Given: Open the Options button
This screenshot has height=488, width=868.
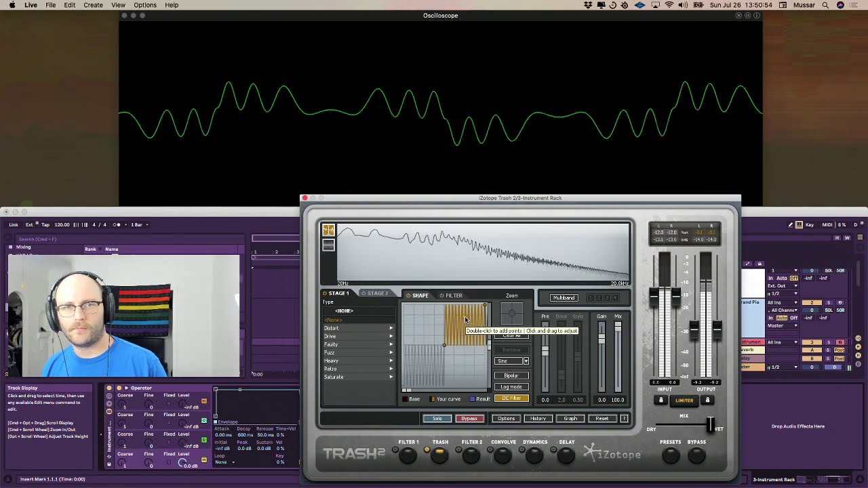Looking at the screenshot, I should [507, 419].
